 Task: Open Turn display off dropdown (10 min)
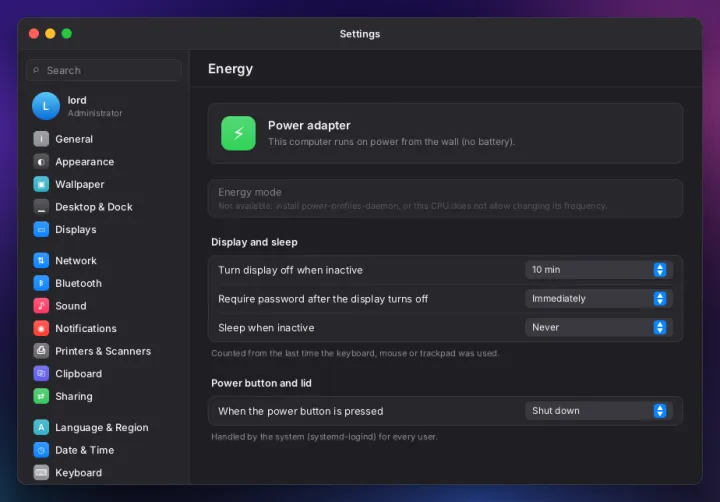(599, 270)
